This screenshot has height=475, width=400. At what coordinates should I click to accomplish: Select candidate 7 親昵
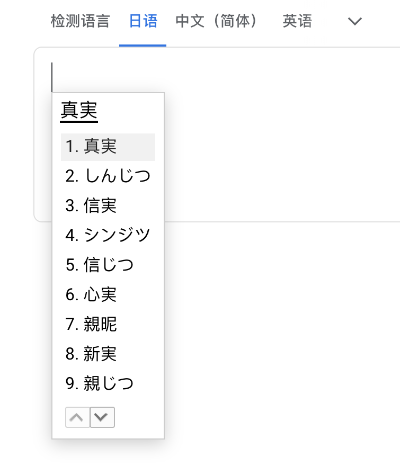108,324
